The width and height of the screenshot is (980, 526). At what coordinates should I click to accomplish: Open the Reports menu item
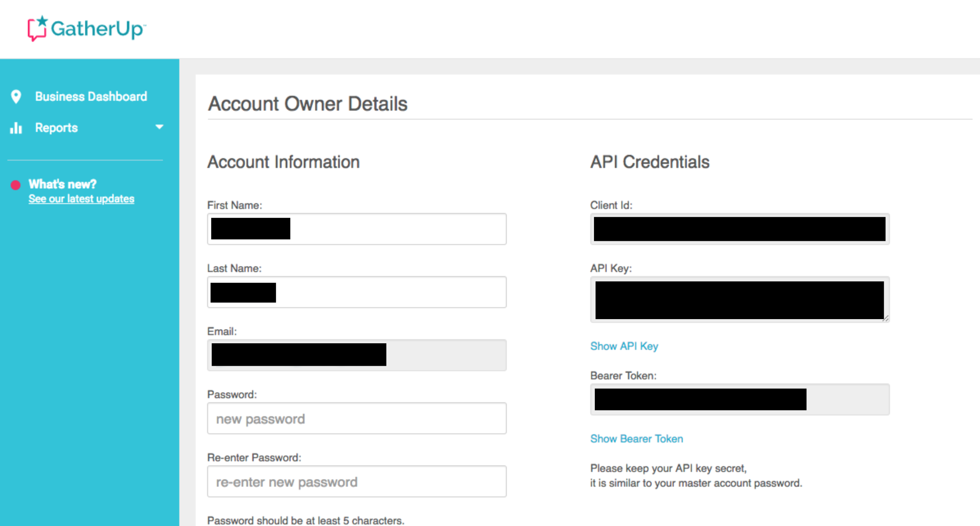tap(56, 128)
